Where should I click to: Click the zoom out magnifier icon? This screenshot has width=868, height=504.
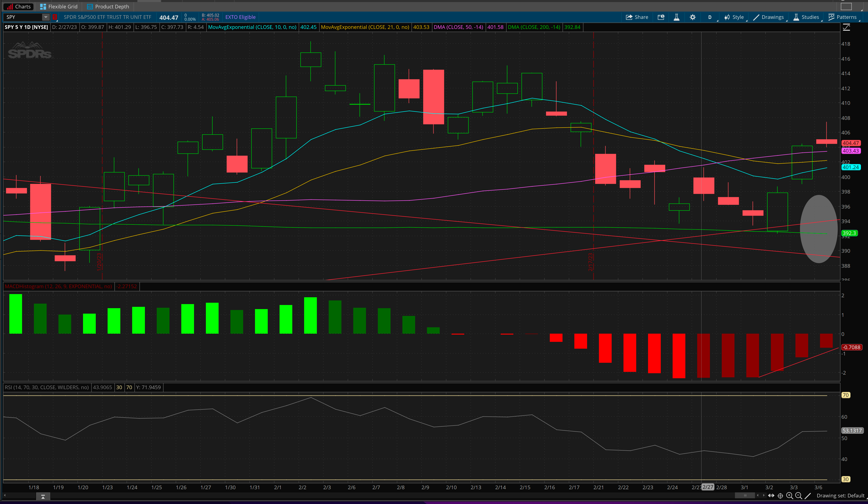(x=798, y=496)
